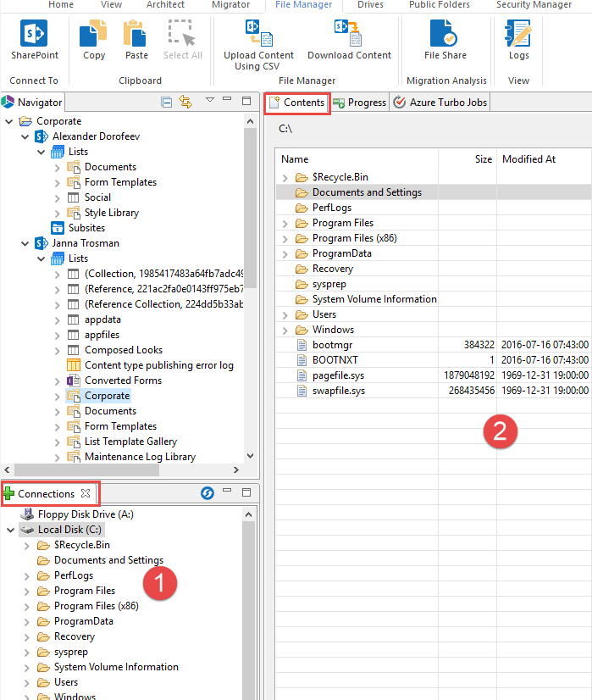The width and height of the screenshot is (592, 700).
Task: Click the SharePoint connect icon
Action: click(x=34, y=34)
